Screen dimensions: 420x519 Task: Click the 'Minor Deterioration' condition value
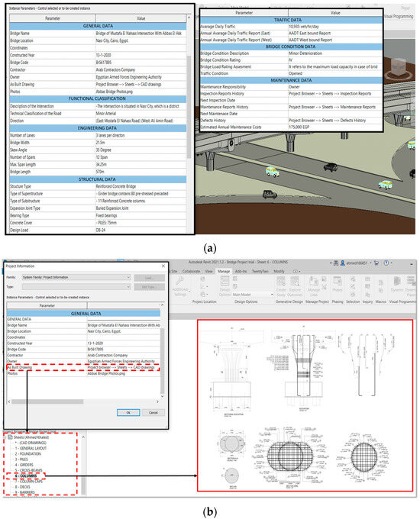click(x=305, y=53)
